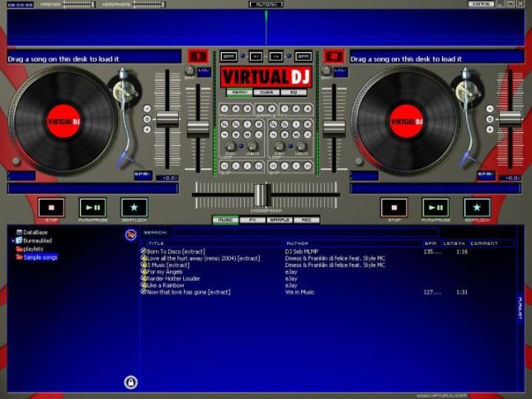Skip backward (<) on right deck
The width and height of the screenshot is (532, 399).
point(285,166)
